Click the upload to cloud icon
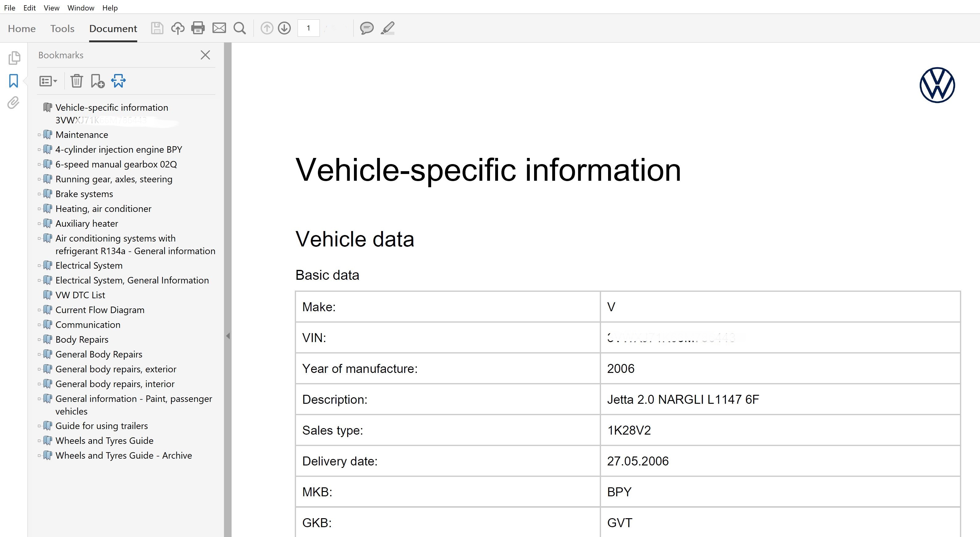The image size is (980, 537). [178, 28]
